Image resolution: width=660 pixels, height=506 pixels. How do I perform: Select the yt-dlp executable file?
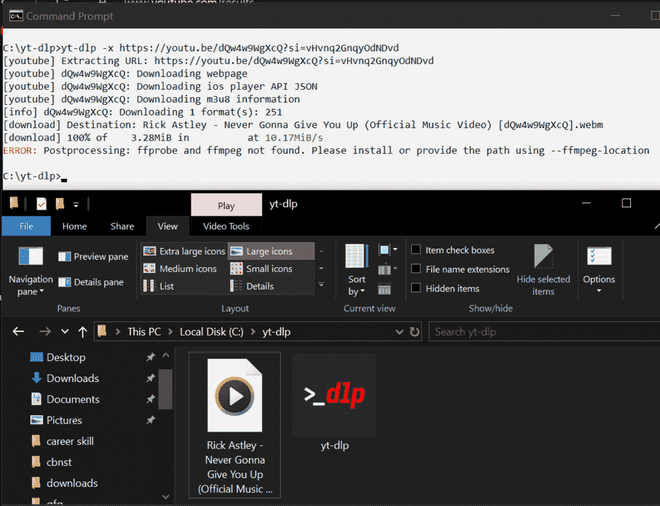334,403
